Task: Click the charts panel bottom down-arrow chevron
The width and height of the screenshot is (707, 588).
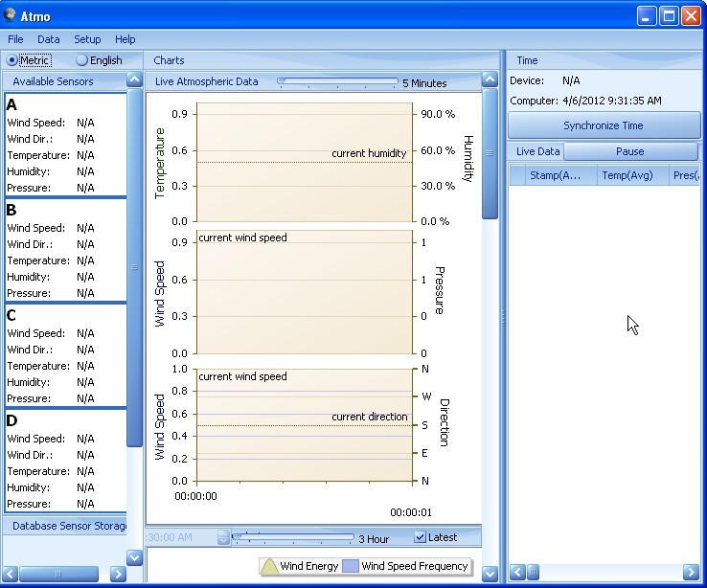Action: click(490, 574)
